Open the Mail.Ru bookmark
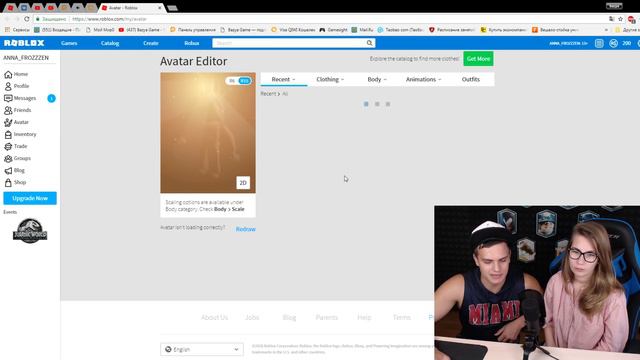The height and width of the screenshot is (360, 640). 362,30
